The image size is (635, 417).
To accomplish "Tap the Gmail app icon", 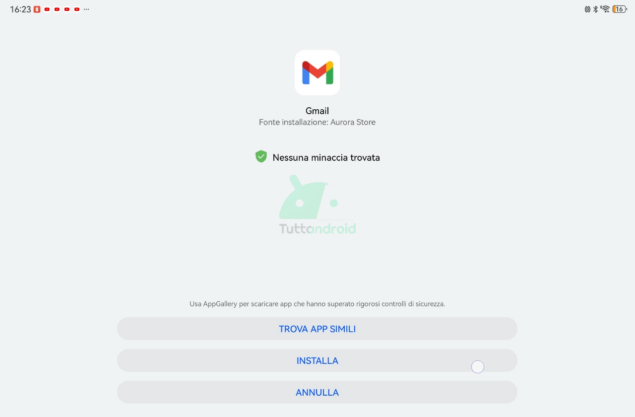I will [317, 72].
